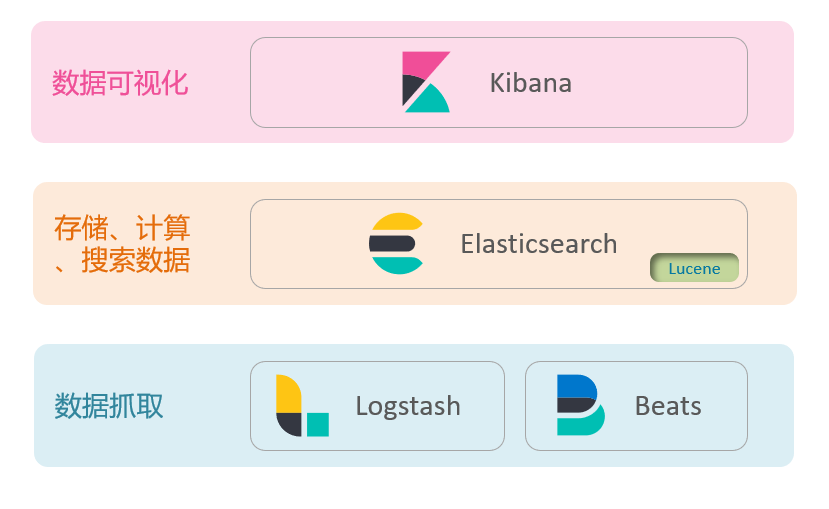Select the 存储、计算、搜索数据 heading

[122, 244]
